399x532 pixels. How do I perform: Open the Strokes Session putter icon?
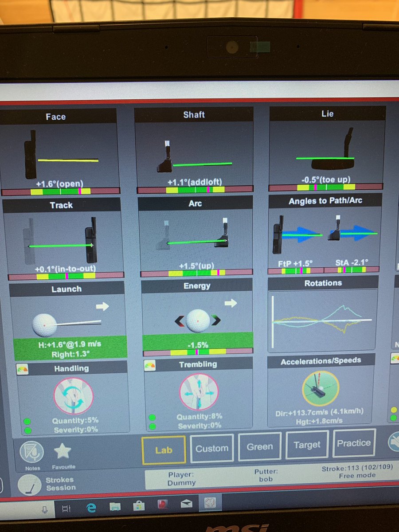click(x=29, y=485)
